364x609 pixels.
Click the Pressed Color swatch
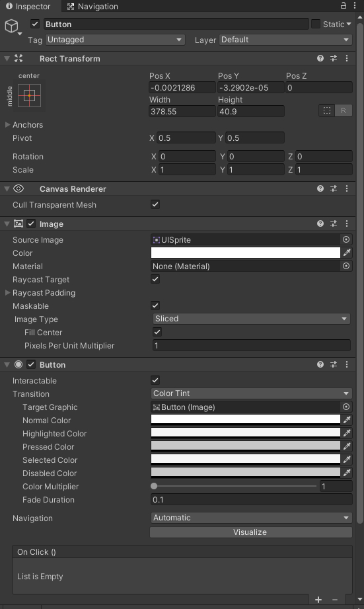246,446
